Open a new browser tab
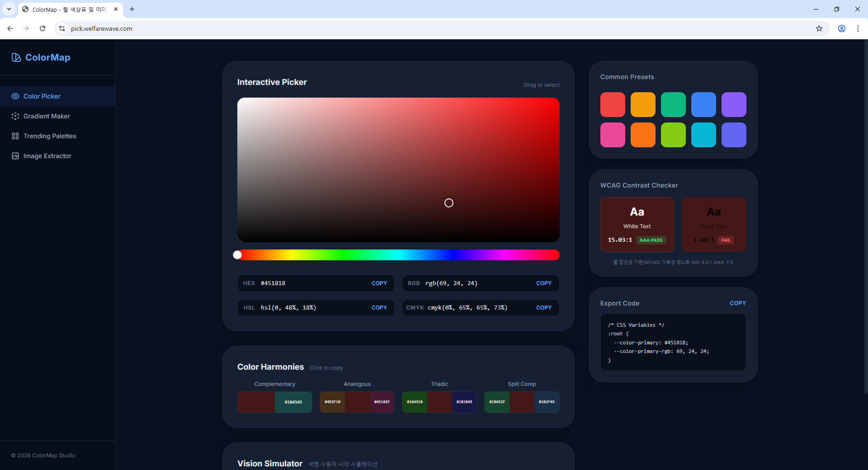This screenshot has width=868, height=470. (132, 9)
